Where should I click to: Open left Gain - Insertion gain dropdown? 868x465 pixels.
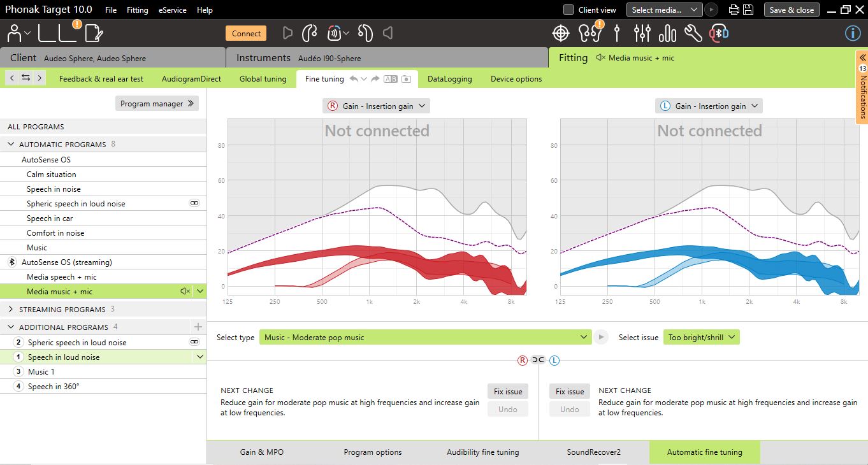click(709, 106)
